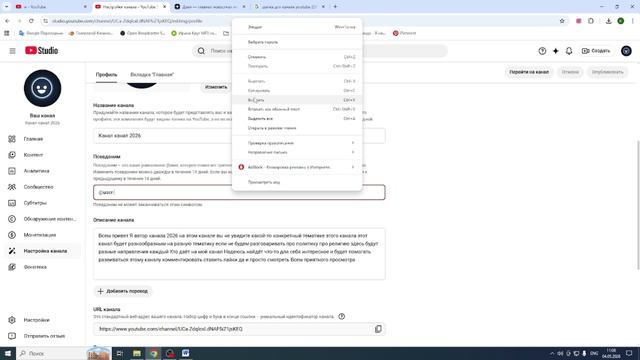
Task: Click the Создать button
Action: [x=596, y=51]
